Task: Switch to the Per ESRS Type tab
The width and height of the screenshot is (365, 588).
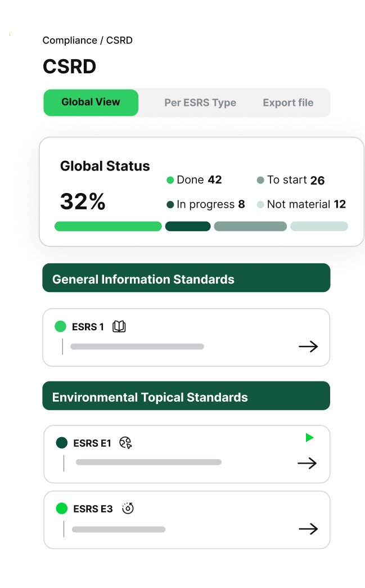Action: [x=200, y=103]
